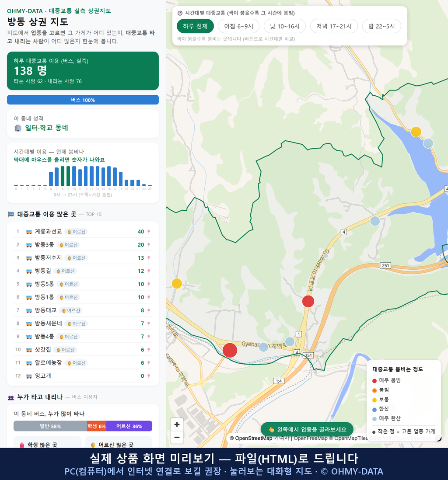Click the 엉고개 stop name
The width and height of the screenshot is (448, 480).
pyautogui.click(x=43, y=376)
